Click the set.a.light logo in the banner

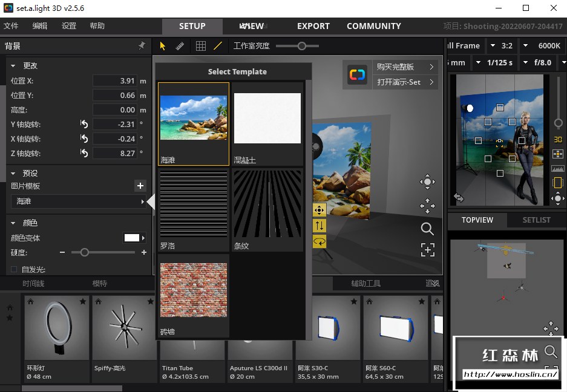pyautogui.click(x=357, y=75)
